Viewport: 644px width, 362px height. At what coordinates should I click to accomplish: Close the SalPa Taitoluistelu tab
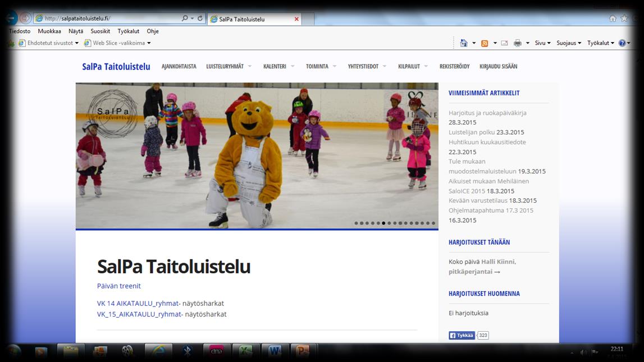point(296,19)
